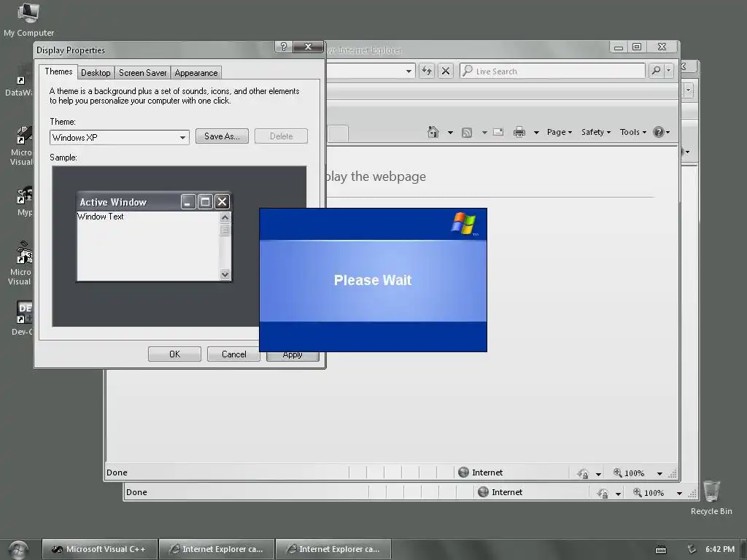Click zoom magnifier in back IE status bar
747x560 pixels.
click(x=637, y=492)
